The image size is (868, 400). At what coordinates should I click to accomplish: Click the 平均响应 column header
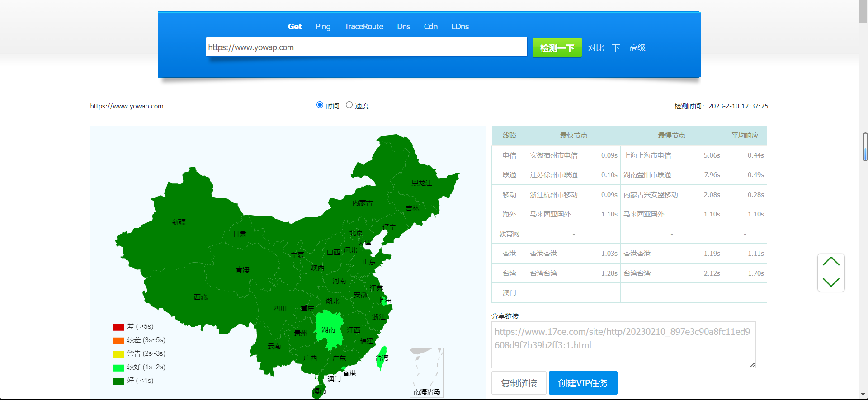pos(745,136)
